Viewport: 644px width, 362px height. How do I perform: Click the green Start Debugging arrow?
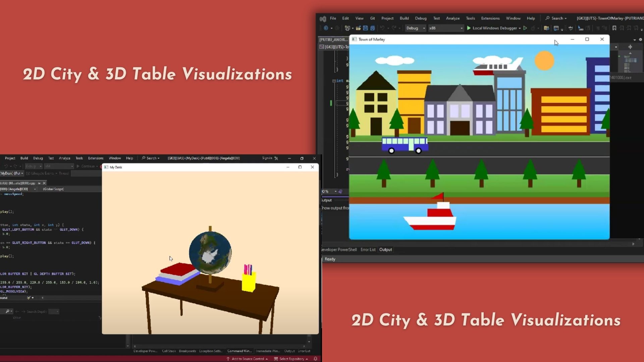pyautogui.click(x=469, y=28)
